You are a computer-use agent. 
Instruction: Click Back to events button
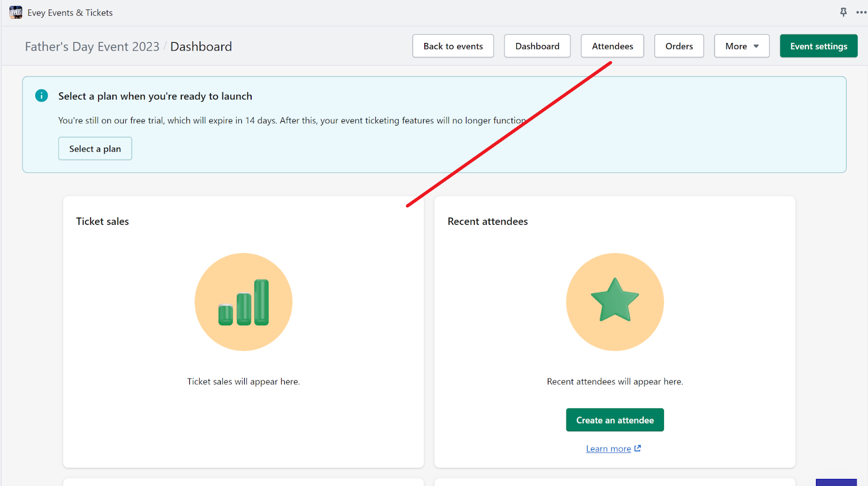(x=453, y=46)
